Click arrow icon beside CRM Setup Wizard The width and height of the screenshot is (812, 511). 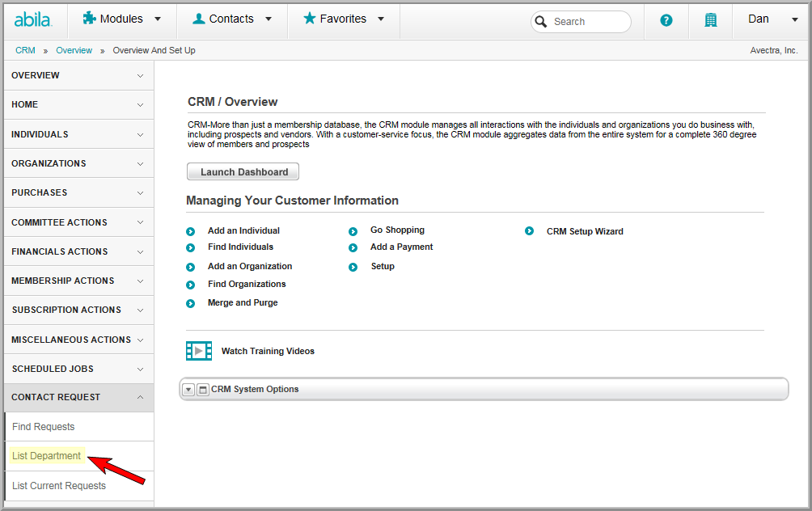(x=529, y=231)
